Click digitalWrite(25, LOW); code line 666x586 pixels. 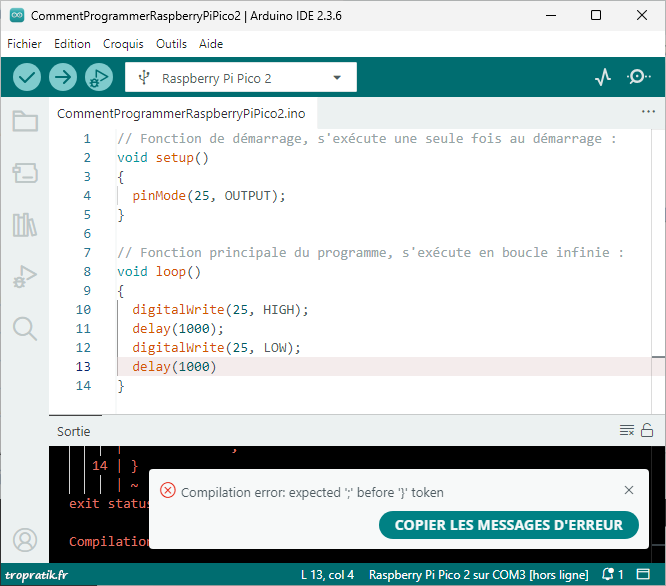pyautogui.click(x=216, y=348)
